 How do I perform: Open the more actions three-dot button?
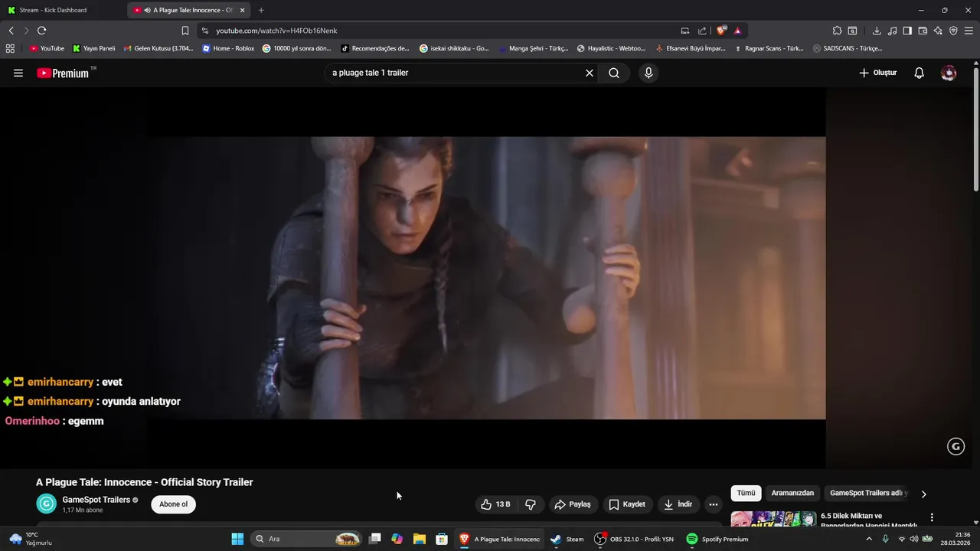pyautogui.click(x=714, y=504)
